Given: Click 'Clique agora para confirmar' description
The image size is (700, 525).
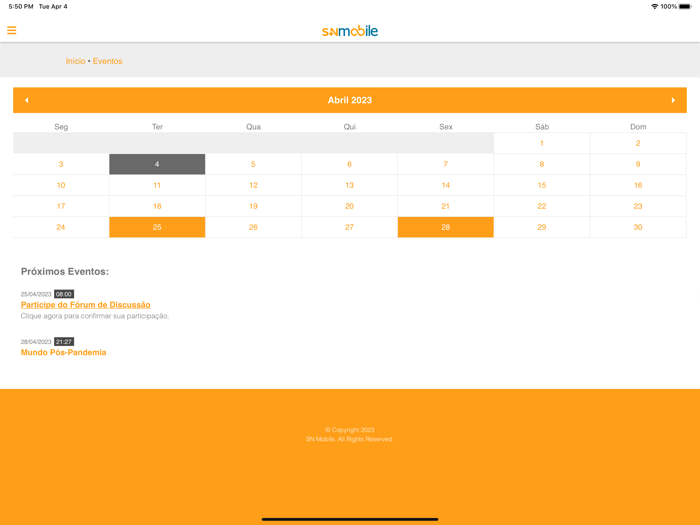Looking at the screenshot, I should pos(95,316).
